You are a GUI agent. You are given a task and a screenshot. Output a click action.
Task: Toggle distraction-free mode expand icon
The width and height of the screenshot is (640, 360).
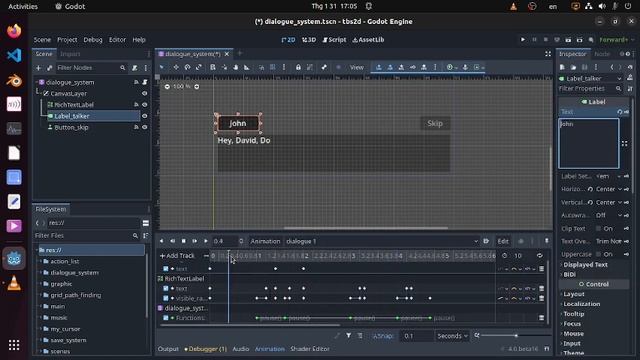[548, 54]
